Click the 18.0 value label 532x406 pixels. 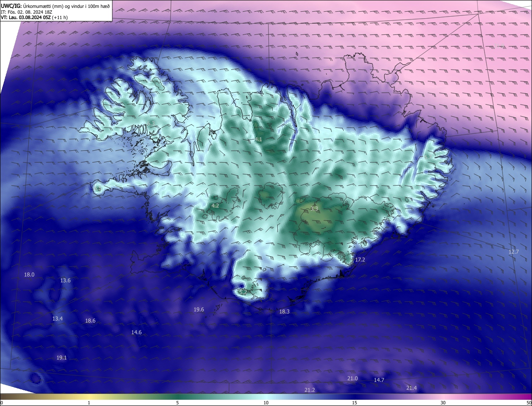[x=29, y=274]
